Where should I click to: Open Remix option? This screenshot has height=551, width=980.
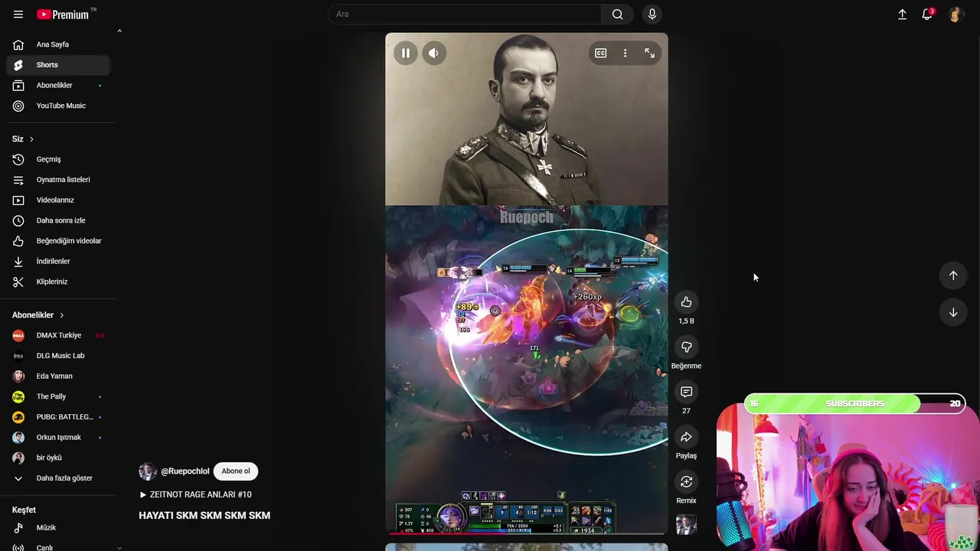(686, 482)
